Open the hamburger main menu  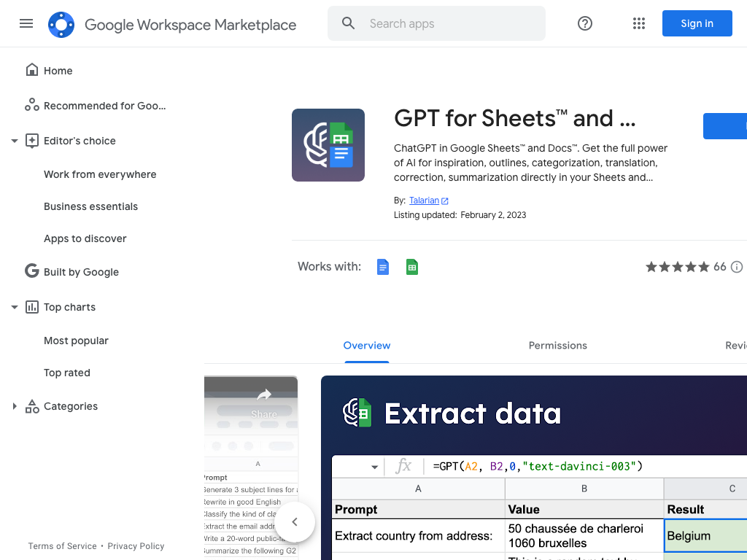pos(26,23)
